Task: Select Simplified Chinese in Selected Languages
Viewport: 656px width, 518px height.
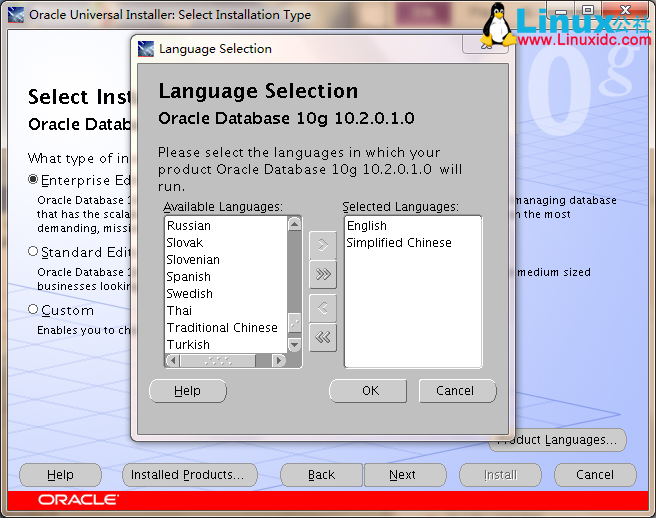Action: tap(413, 243)
